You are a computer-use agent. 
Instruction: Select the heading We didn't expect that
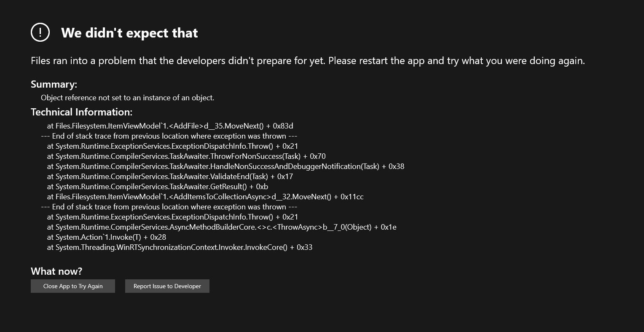pos(129,33)
